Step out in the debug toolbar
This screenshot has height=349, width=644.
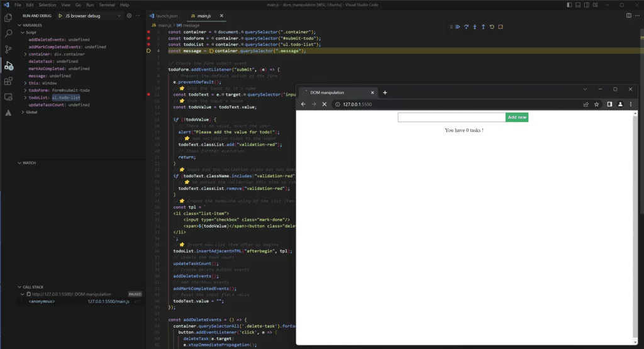tap(484, 26)
